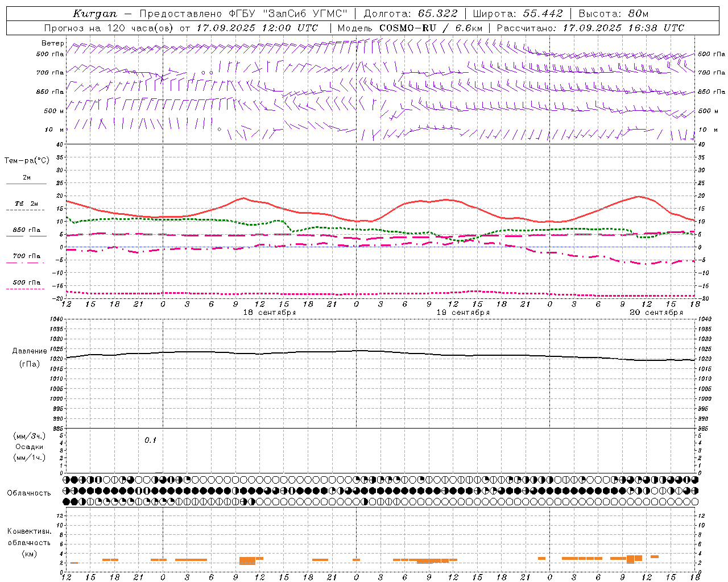Click the 18 сентября date label

(270, 313)
